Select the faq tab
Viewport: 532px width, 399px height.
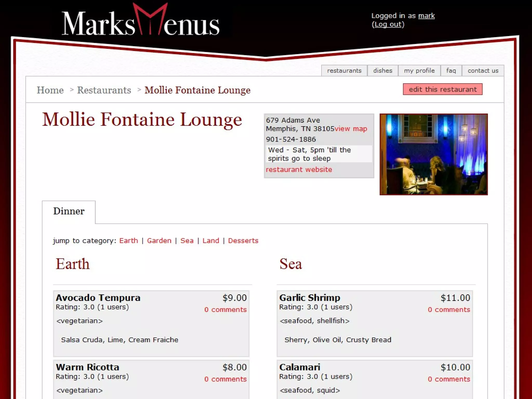[x=451, y=71]
